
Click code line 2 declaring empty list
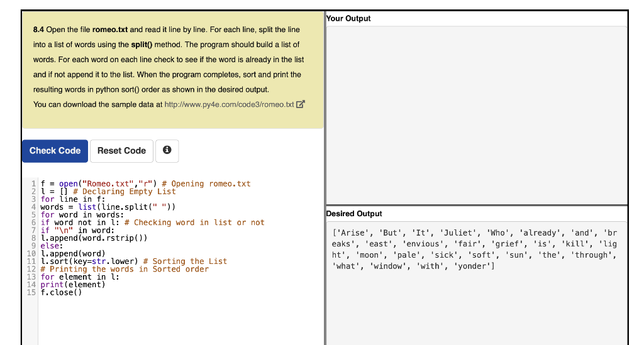click(x=108, y=192)
